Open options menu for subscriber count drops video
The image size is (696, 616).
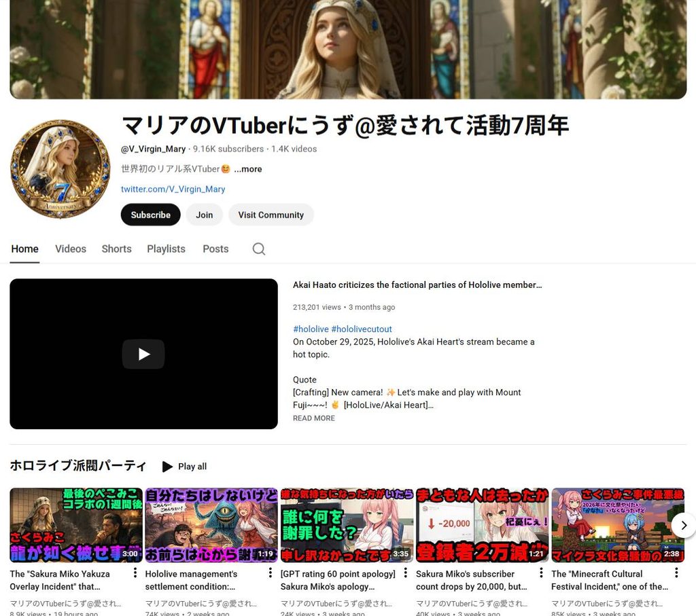tap(540, 573)
